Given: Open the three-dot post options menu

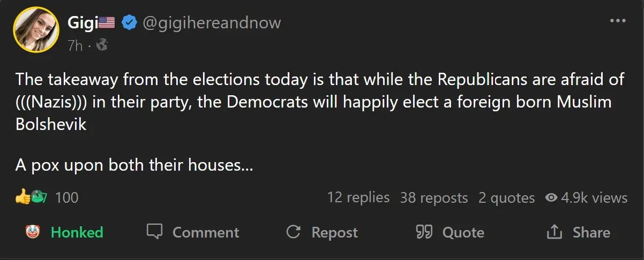Looking at the screenshot, I should [x=618, y=21].
